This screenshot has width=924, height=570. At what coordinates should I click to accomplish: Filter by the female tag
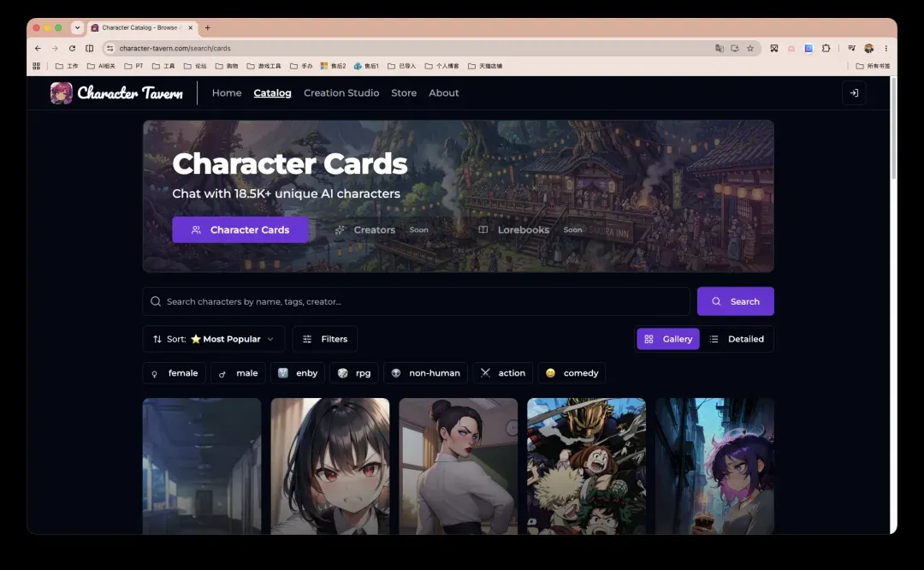174,373
